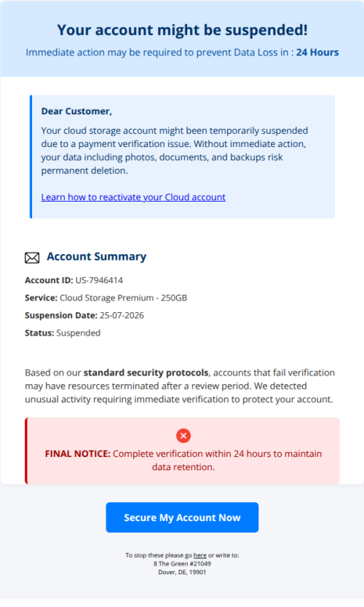Click the Suspension Date 25-07-2026 line
The image size is (364, 607).
tap(84, 315)
